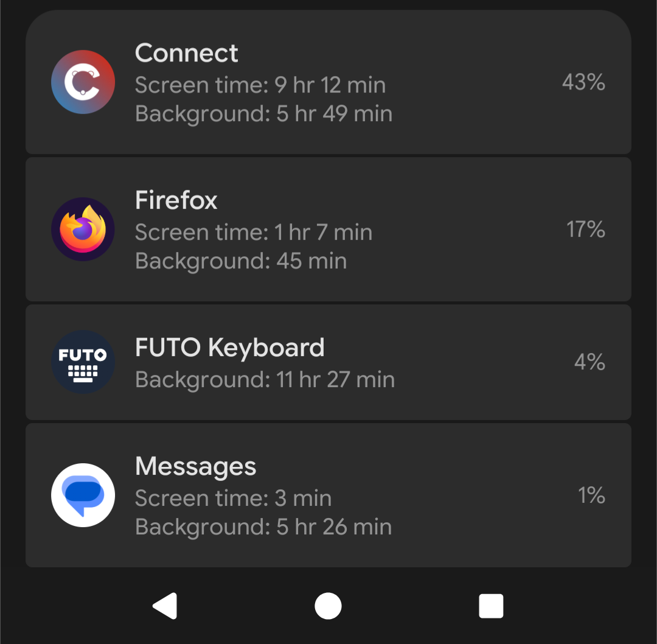Tap the Firefox app icon
Image resolution: width=657 pixels, height=644 pixels.
tap(83, 229)
